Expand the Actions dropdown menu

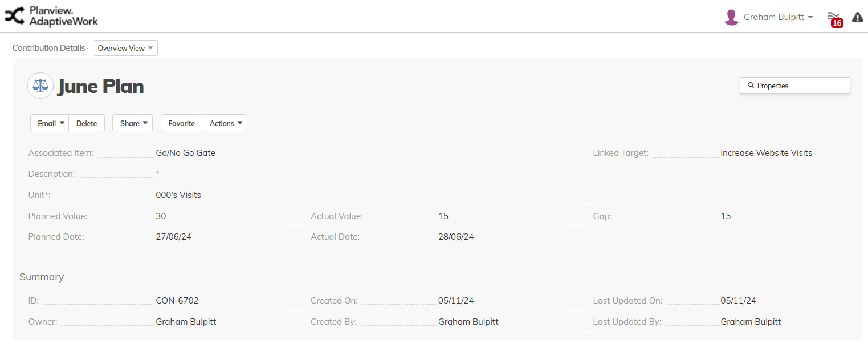pyautogui.click(x=225, y=123)
